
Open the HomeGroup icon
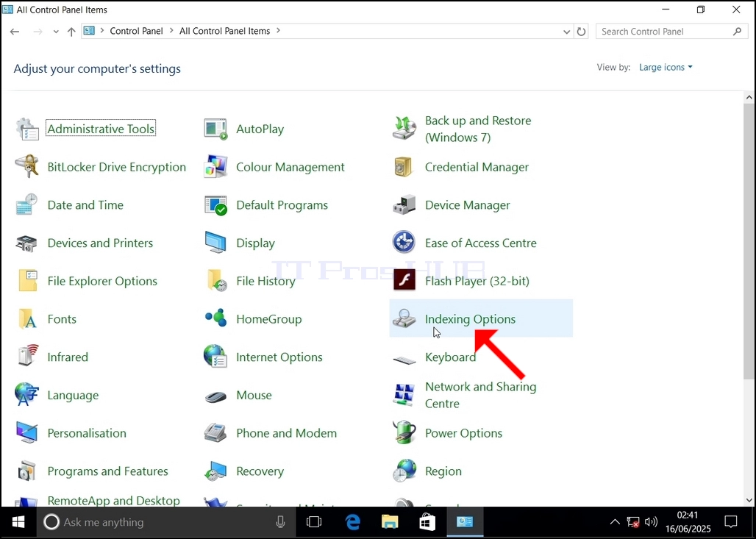215,318
